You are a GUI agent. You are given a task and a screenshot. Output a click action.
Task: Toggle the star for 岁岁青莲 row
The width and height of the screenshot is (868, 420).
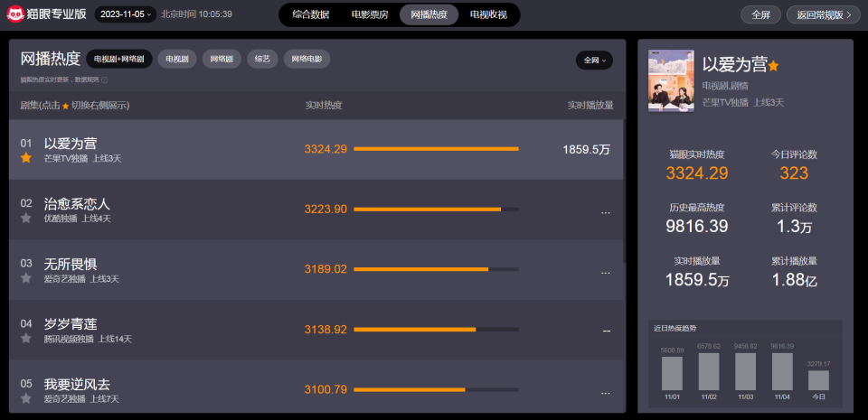coord(26,338)
